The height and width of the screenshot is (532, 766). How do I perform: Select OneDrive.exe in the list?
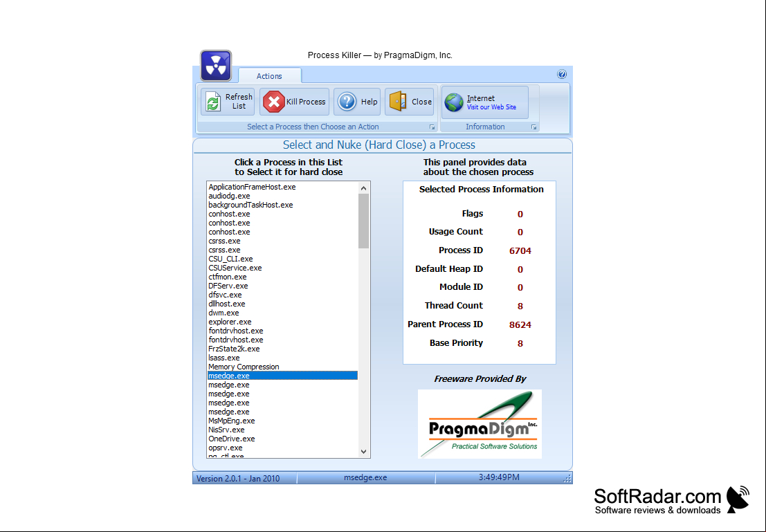282,439
